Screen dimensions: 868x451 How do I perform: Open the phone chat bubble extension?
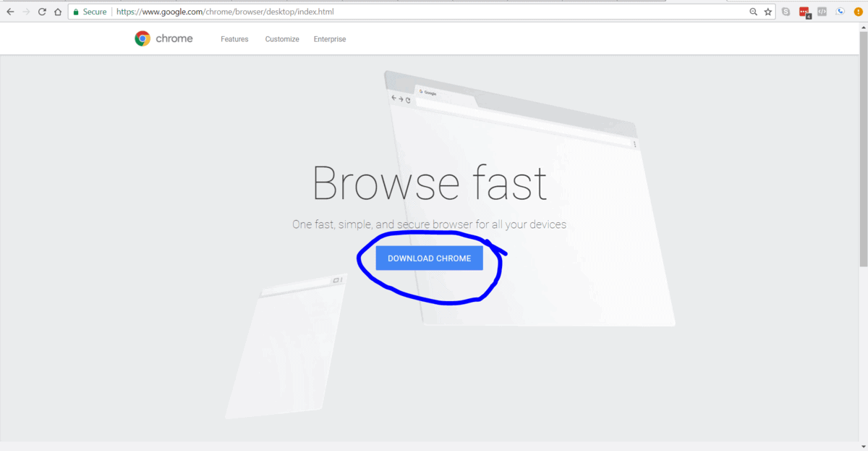(x=840, y=12)
